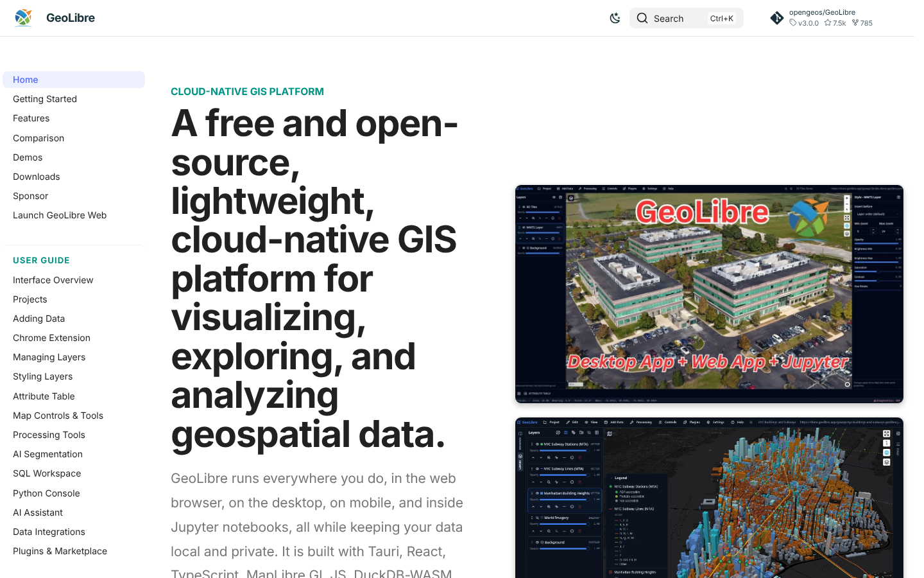Viewport: 924px width, 578px height.
Task: Open the opengeos/GeoLibre repository link
Action: [x=822, y=17]
